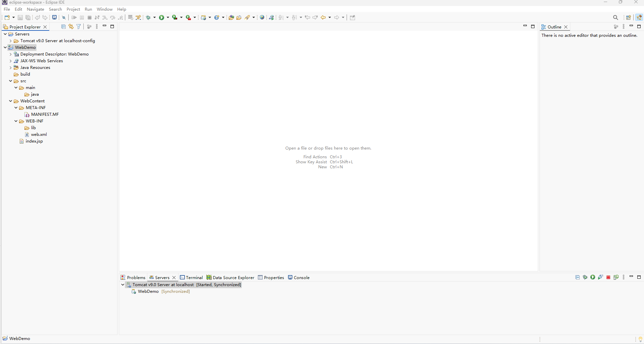
Task: Close the Outline view tab
Action: pyautogui.click(x=566, y=27)
